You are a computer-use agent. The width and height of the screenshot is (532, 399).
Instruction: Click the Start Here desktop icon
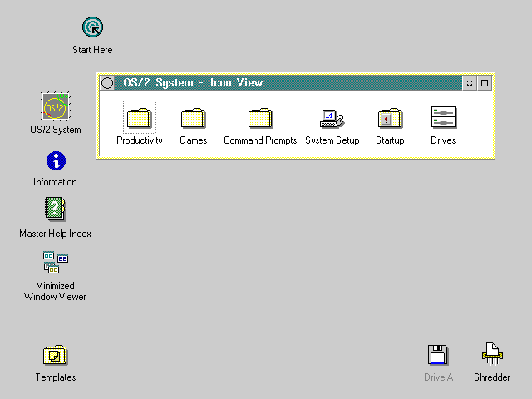pos(92,28)
